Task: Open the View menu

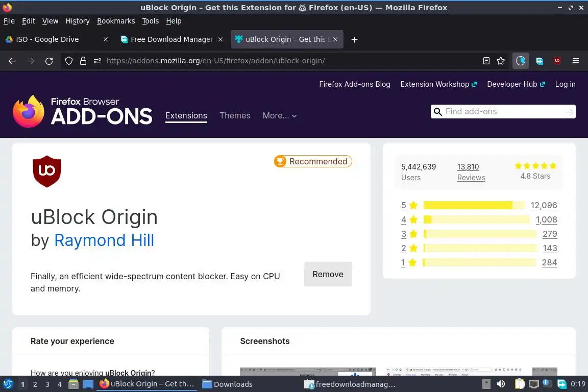Action: 50,21
